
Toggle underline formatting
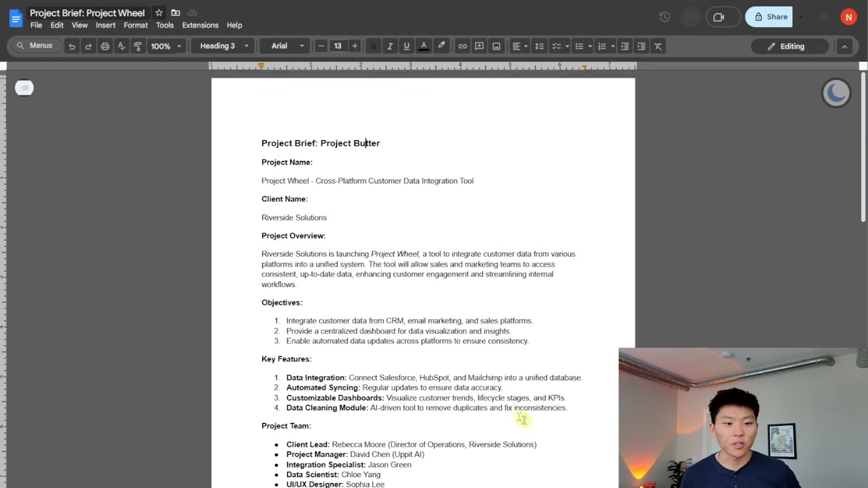coord(406,46)
